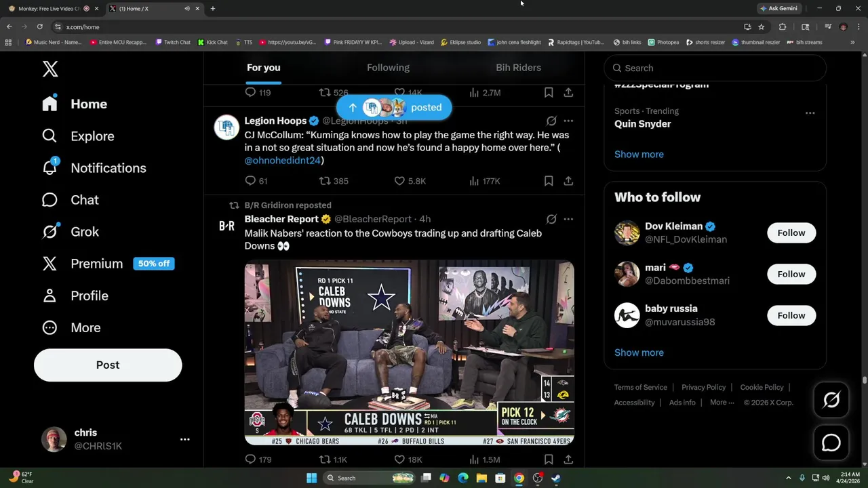Show hidden system tray icons
The height and width of the screenshot is (488, 868).
[788, 479]
